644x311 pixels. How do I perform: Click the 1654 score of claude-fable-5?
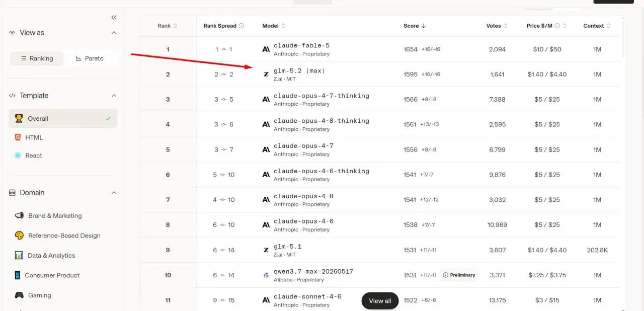pos(411,49)
